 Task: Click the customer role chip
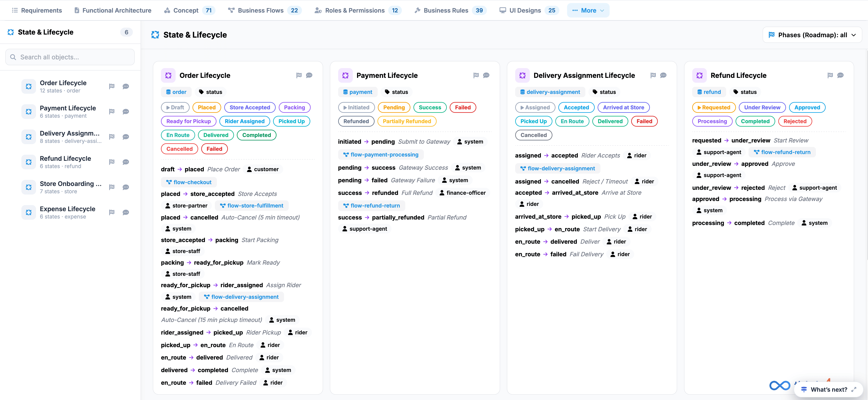click(263, 169)
